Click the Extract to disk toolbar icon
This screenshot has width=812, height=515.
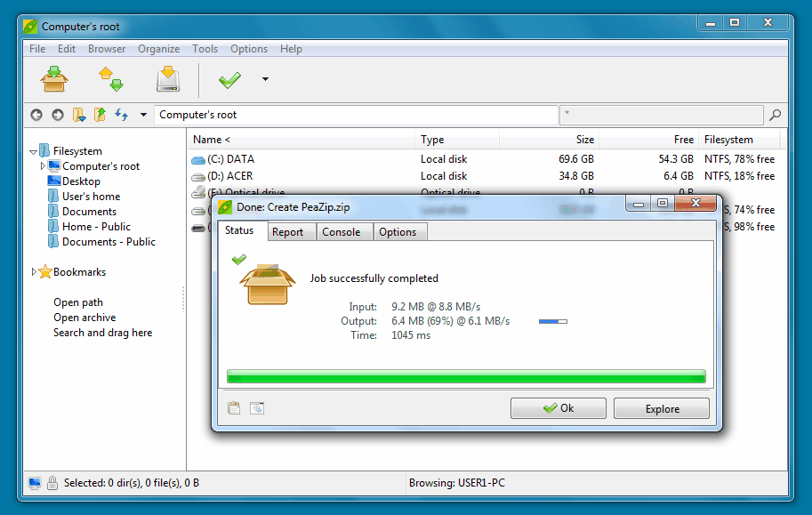(x=168, y=80)
